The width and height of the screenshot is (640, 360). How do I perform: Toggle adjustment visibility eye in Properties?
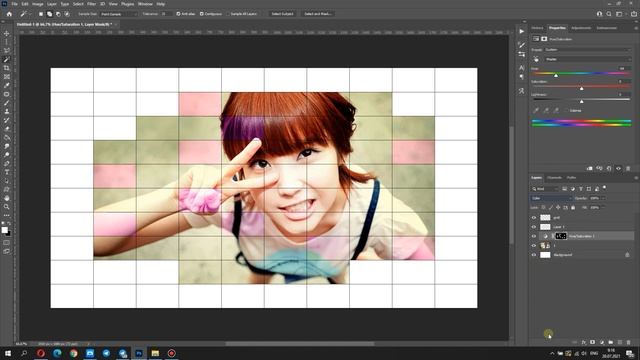click(619, 168)
